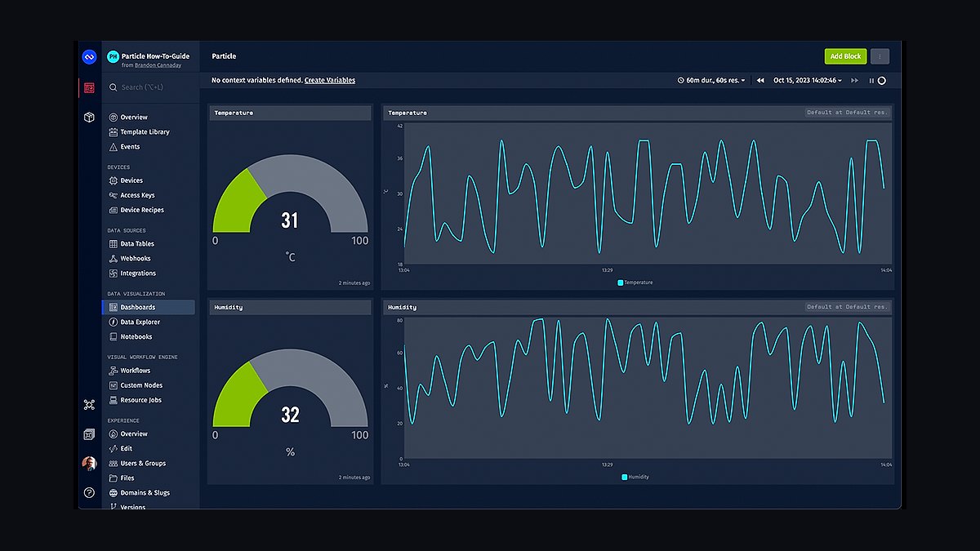Open the help question mark icon
The width and height of the screenshot is (980, 551).
tap(89, 493)
